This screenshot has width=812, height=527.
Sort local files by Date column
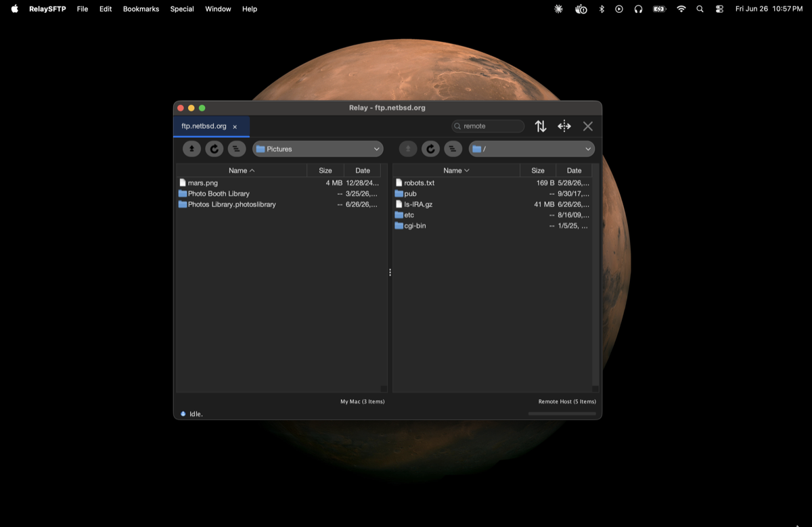(x=363, y=170)
